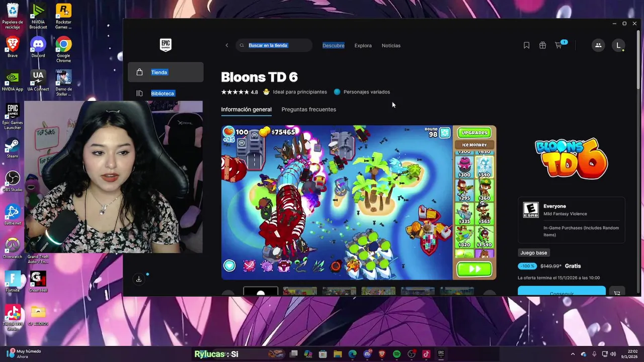The width and height of the screenshot is (644, 362).
Task: Open Spotify from the taskbar
Action: click(396, 354)
